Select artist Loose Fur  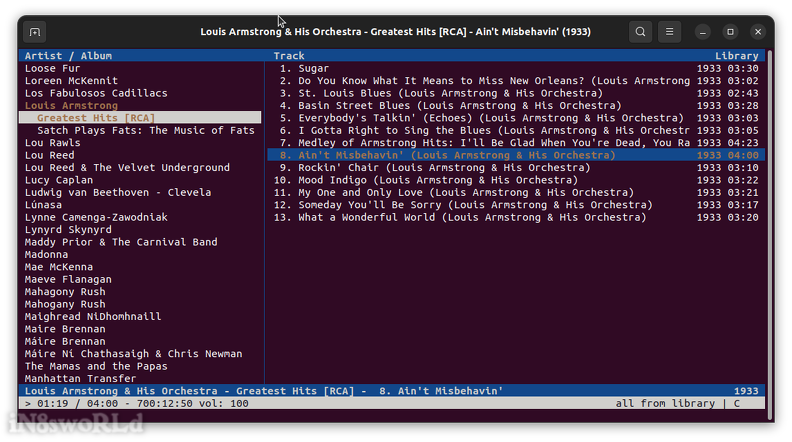53,68
